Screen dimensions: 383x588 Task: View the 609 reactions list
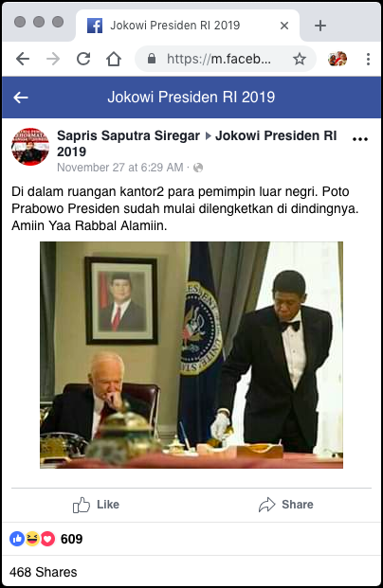click(x=46, y=539)
